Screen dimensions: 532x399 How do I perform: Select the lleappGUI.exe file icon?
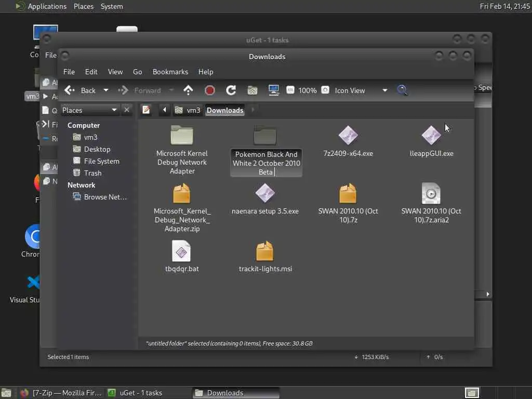431,135
